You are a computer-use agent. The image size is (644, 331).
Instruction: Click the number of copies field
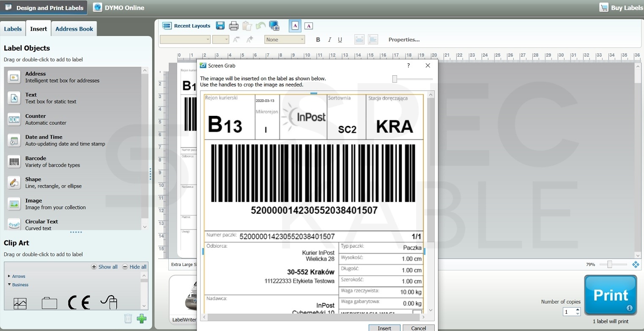tap(569, 312)
